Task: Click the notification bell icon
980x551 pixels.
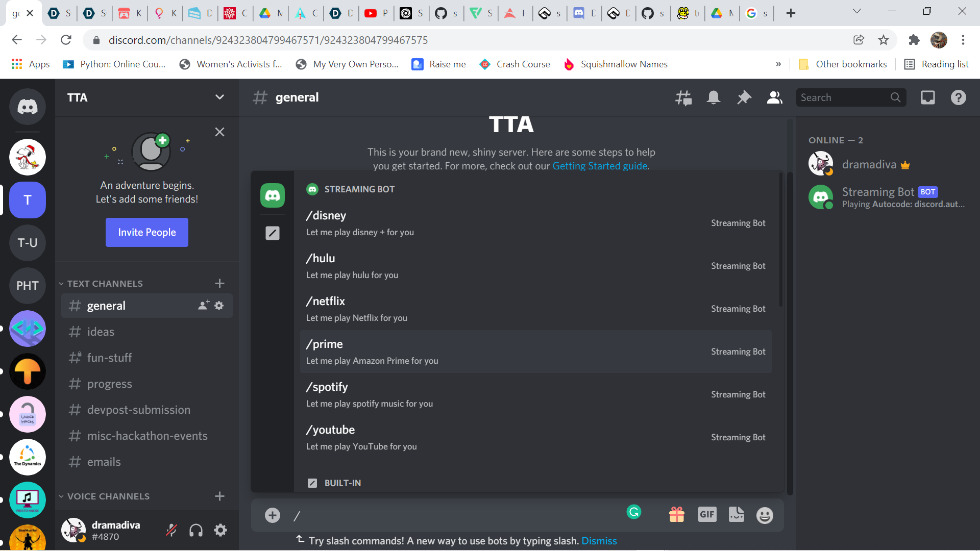Action: pyautogui.click(x=713, y=97)
